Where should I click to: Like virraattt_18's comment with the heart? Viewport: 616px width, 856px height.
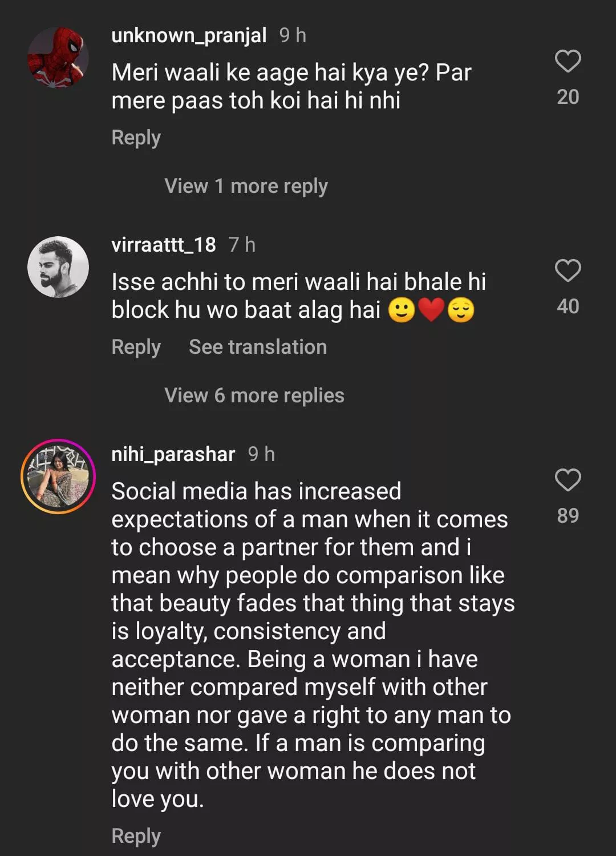[x=568, y=271]
